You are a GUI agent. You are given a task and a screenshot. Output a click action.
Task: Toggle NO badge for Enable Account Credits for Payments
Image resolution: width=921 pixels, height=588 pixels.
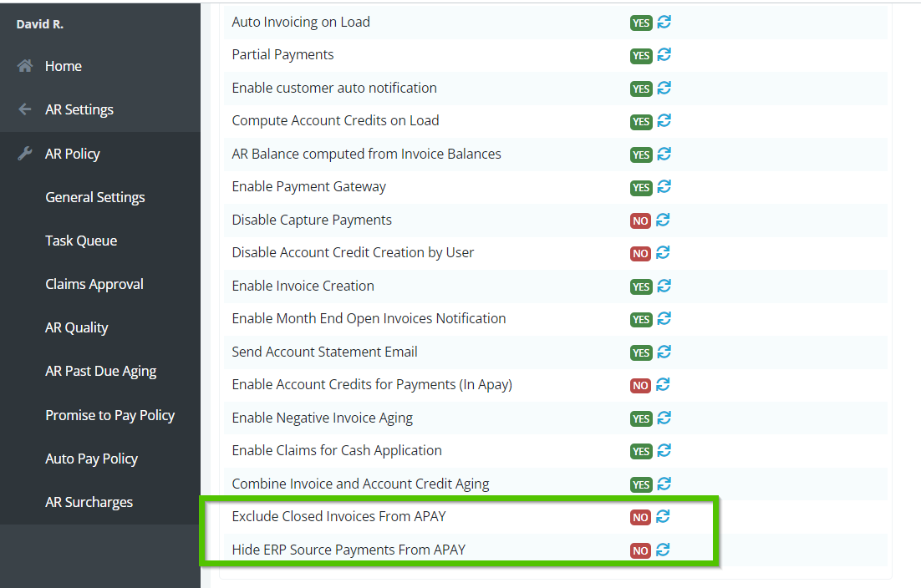(640, 386)
